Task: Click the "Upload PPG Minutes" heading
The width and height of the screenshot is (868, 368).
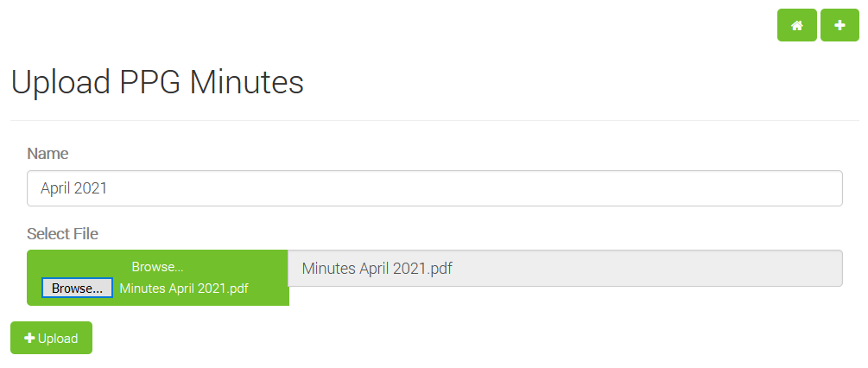Action: (x=156, y=82)
